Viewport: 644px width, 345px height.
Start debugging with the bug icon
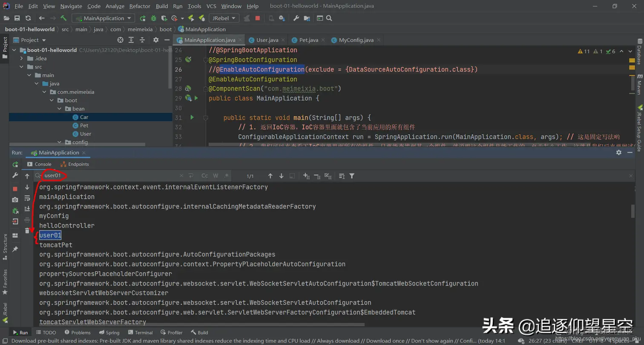click(153, 18)
